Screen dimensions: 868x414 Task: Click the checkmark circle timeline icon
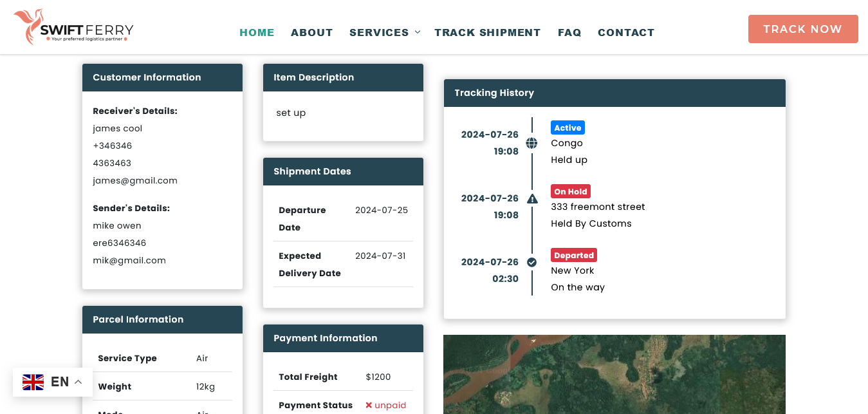(x=531, y=262)
